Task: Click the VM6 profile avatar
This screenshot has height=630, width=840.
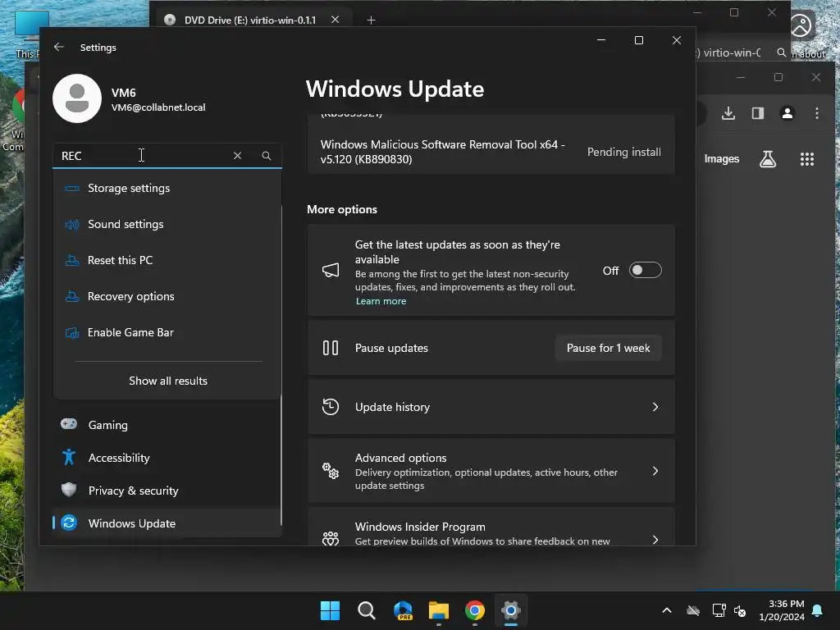Action: pos(77,98)
